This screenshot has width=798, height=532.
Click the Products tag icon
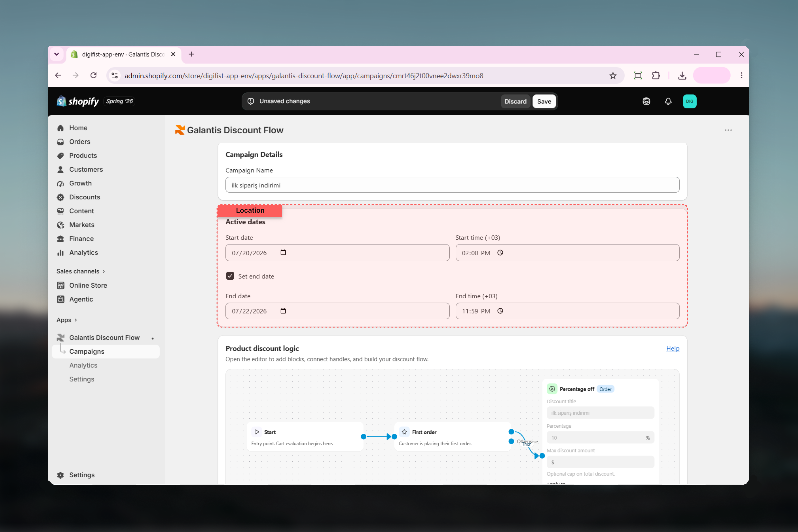click(x=61, y=156)
